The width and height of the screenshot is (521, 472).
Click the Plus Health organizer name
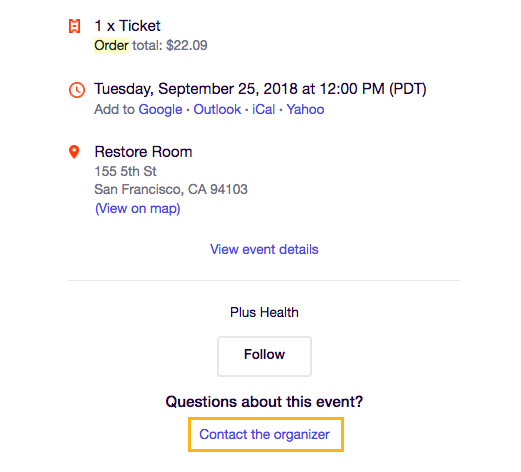tap(264, 313)
